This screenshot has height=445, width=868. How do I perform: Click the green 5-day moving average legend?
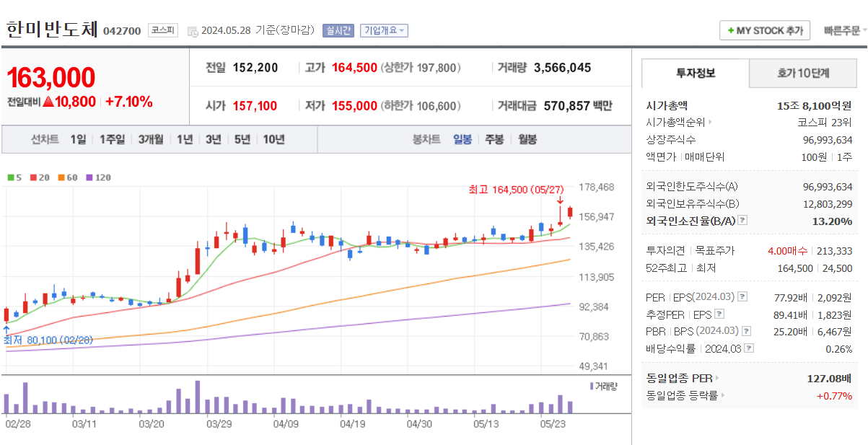point(14,177)
